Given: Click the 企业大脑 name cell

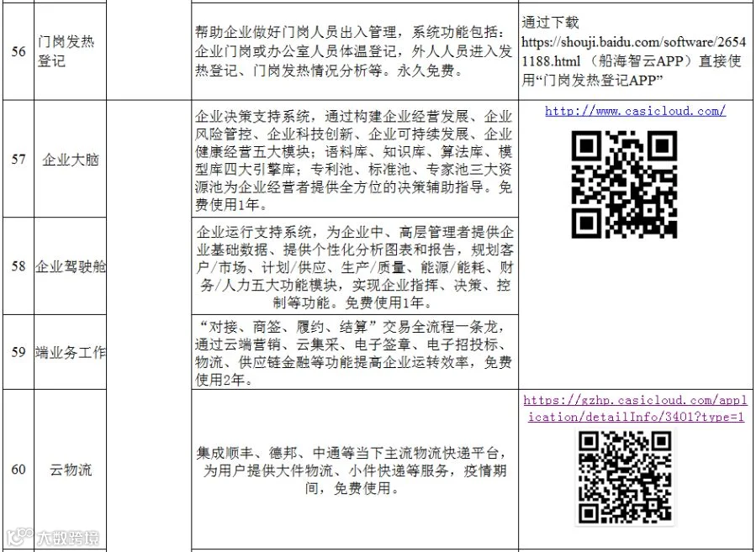Looking at the screenshot, I should [71, 159].
